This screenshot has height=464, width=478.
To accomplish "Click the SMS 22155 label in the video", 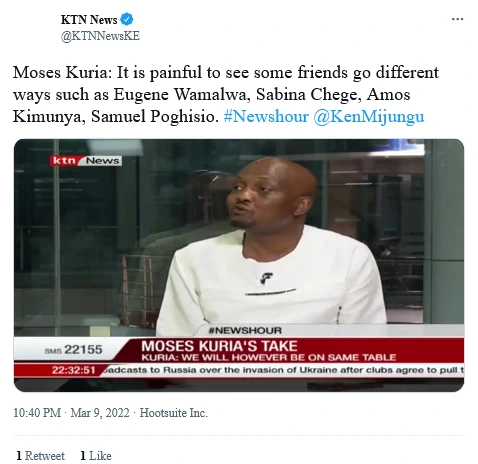I will tap(73, 350).
